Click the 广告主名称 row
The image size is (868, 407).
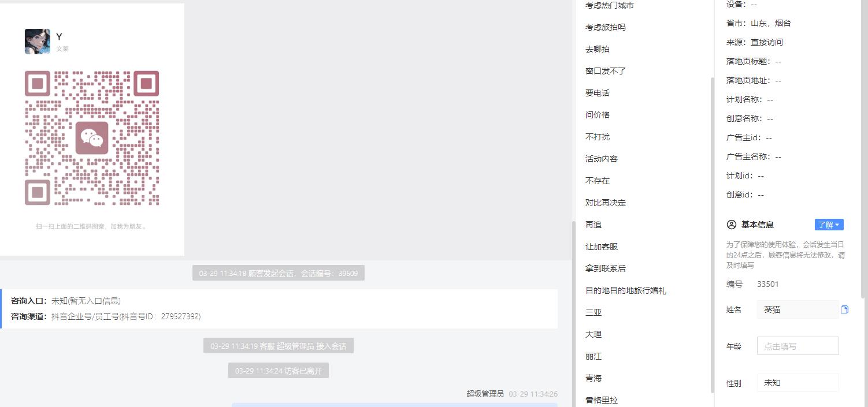[754, 156]
